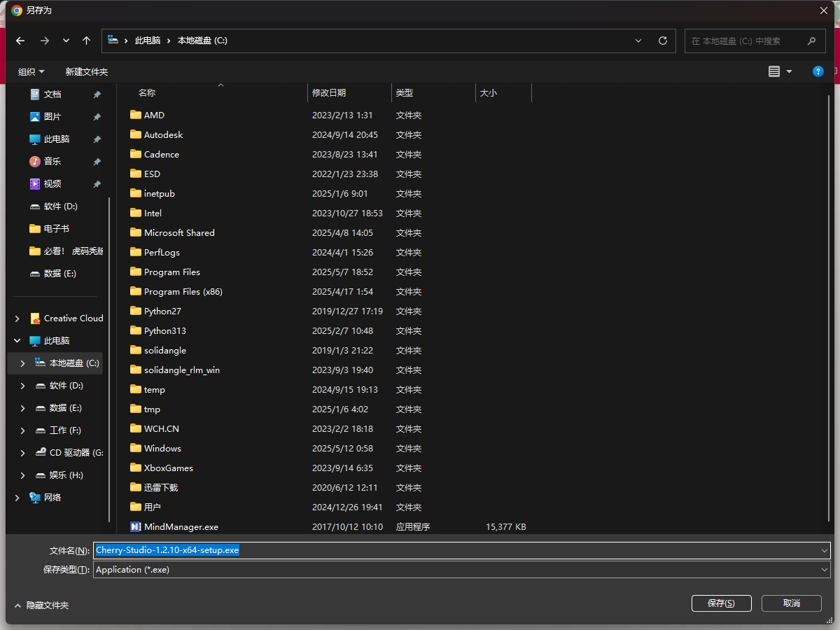
Task: Select the PerfLogs folder icon
Action: click(136, 252)
